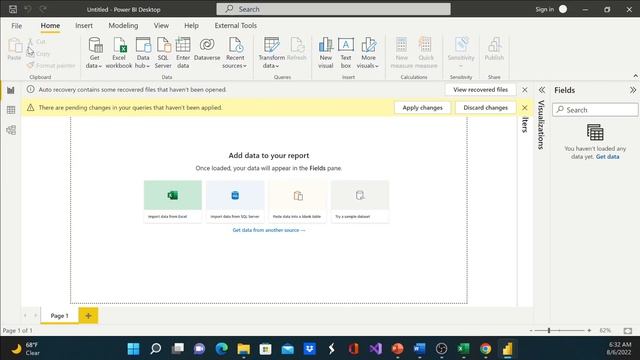Switch to the Insert ribbon tab
The image size is (640, 360).
pyautogui.click(x=84, y=25)
